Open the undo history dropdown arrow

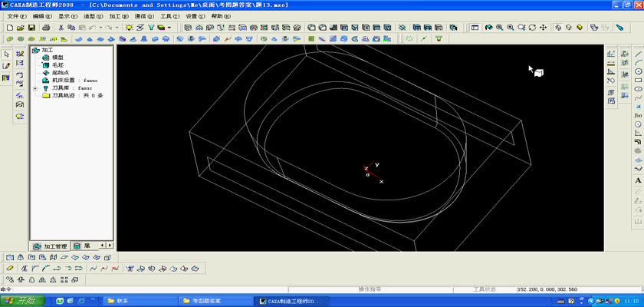coord(100,28)
